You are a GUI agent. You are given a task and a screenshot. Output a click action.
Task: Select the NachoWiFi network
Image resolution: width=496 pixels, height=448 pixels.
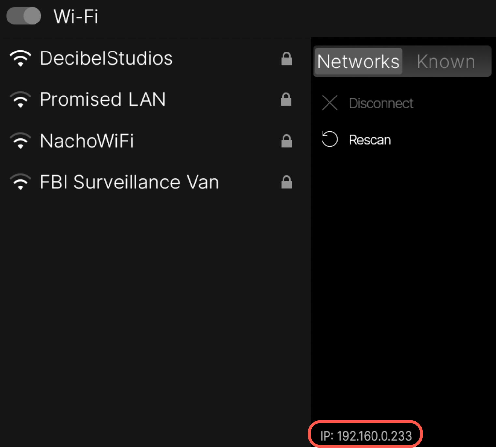(87, 141)
